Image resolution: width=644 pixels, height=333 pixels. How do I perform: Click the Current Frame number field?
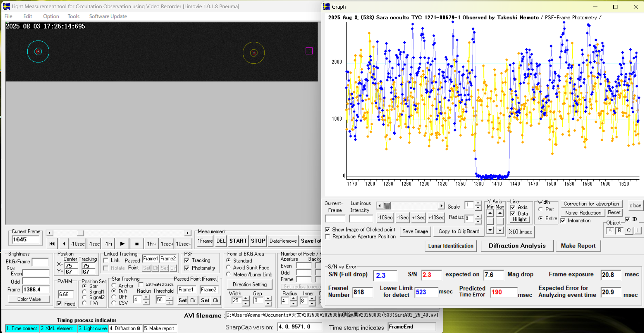click(x=25, y=240)
